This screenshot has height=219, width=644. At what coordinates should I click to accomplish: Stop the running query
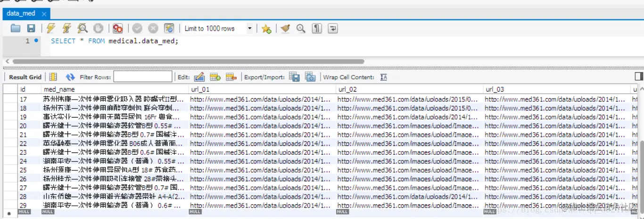(x=98, y=29)
